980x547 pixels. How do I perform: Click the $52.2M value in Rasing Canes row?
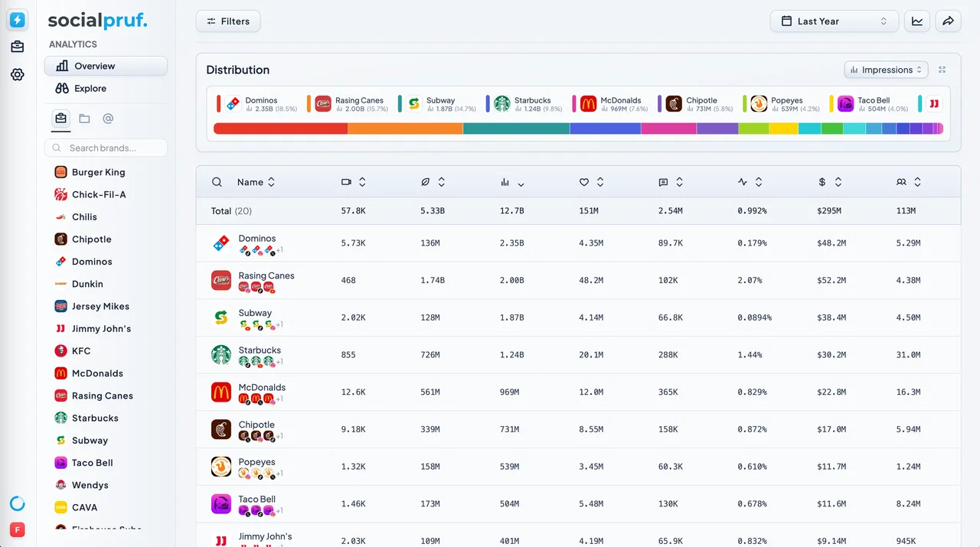[831, 280]
